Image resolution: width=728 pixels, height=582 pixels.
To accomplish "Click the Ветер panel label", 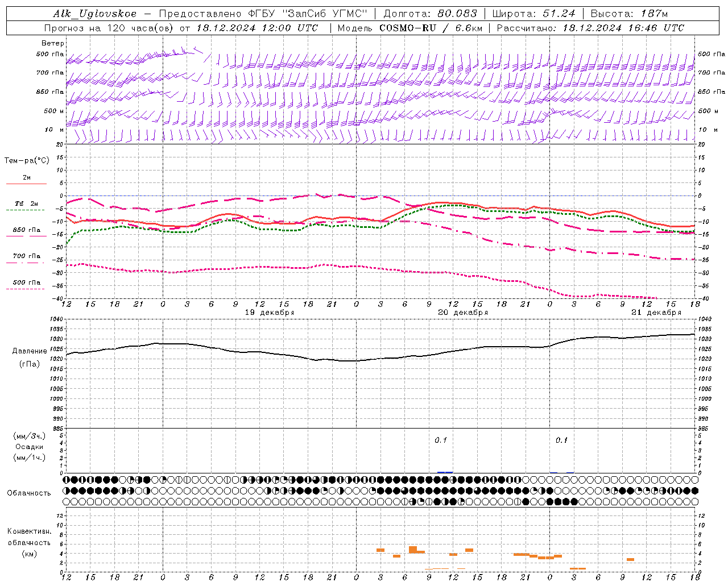I will tap(53, 43).
